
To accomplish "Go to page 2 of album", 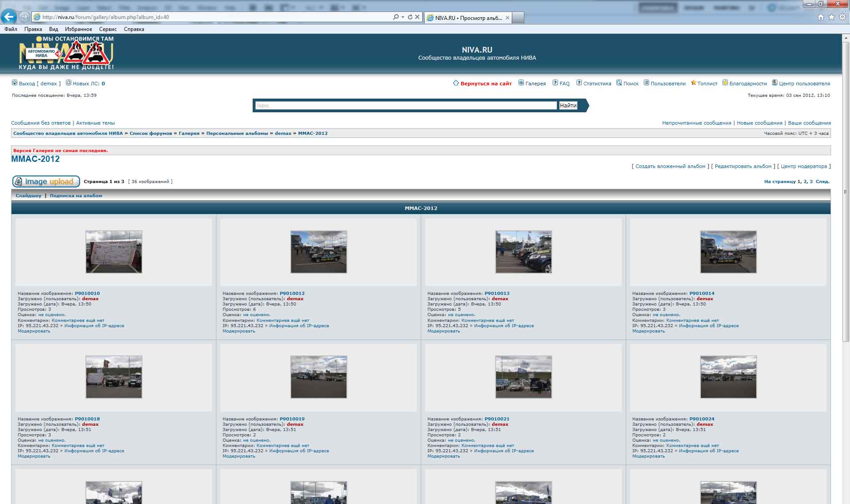I will [805, 182].
